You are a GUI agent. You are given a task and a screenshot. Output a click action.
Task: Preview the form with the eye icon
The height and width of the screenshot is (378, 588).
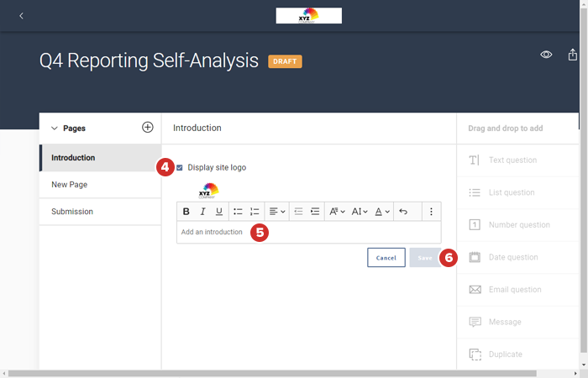(546, 55)
